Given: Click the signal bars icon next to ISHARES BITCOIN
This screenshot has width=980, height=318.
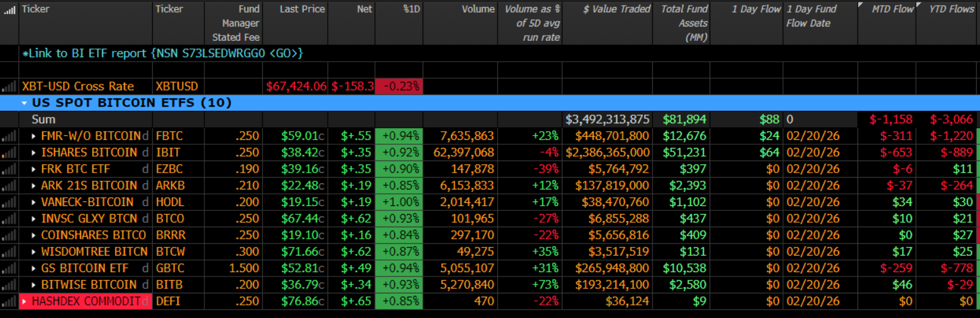Looking at the screenshot, I should [x=9, y=152].
